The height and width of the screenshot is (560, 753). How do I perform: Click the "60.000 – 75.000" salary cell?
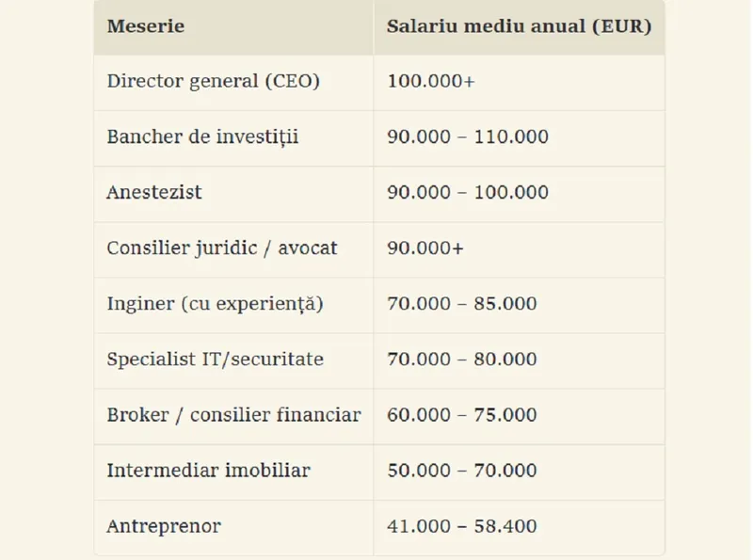[x=462, y=415]
